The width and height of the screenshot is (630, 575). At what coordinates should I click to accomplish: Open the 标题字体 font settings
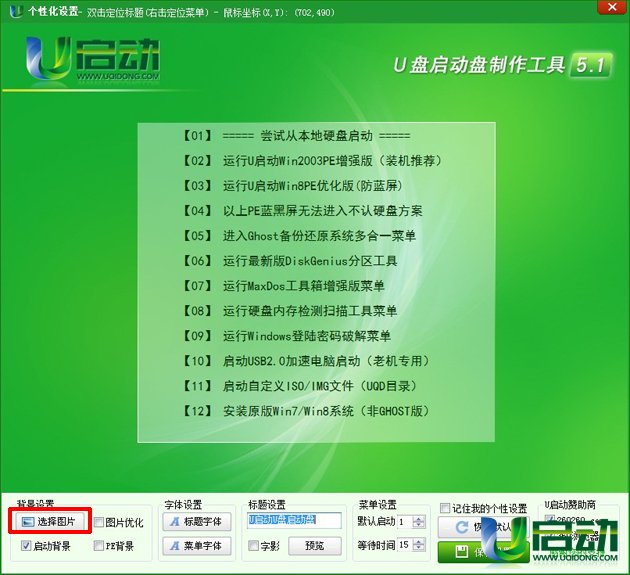[197, 522]
